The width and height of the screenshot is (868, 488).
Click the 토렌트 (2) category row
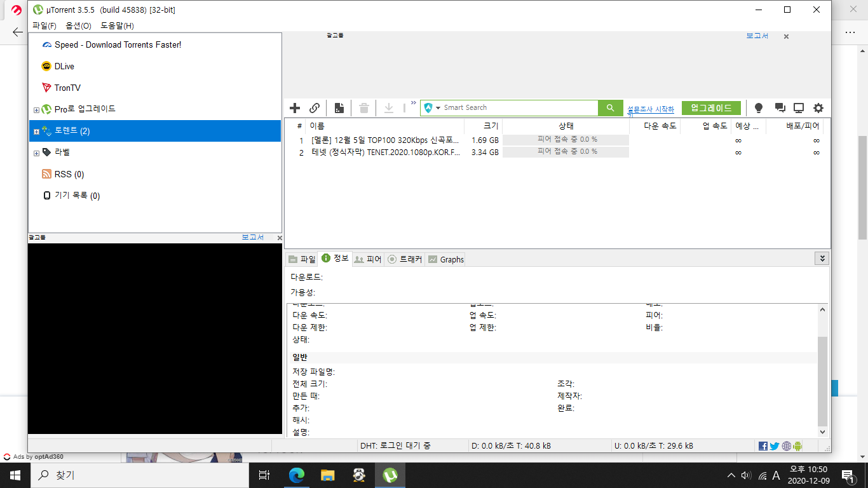[155, 131]
